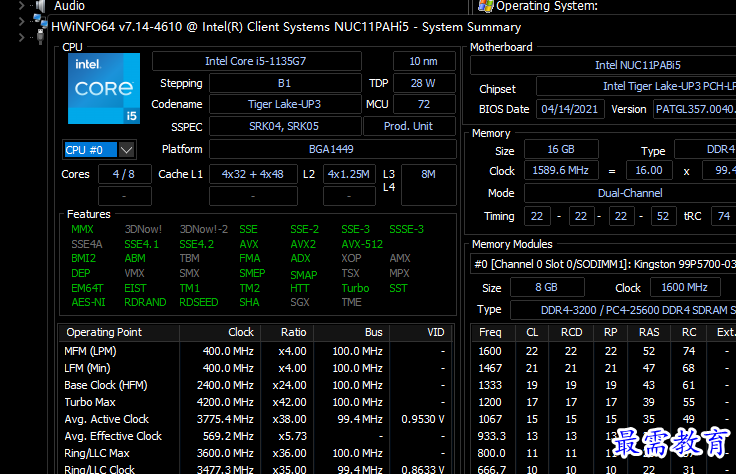Click the Dual-Channel memory mode field
Screen dimensions: 736x474
click(628, 193)
